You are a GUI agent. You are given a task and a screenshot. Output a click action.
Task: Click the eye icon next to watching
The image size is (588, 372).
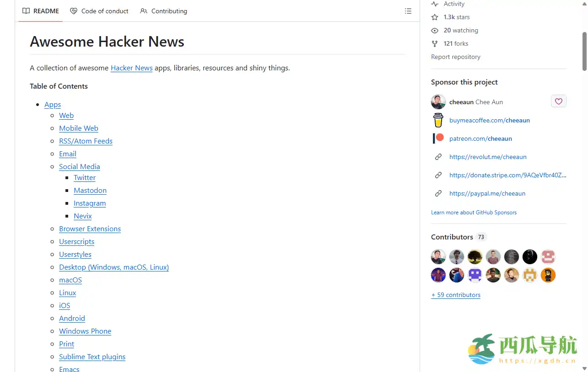(435, 30)
